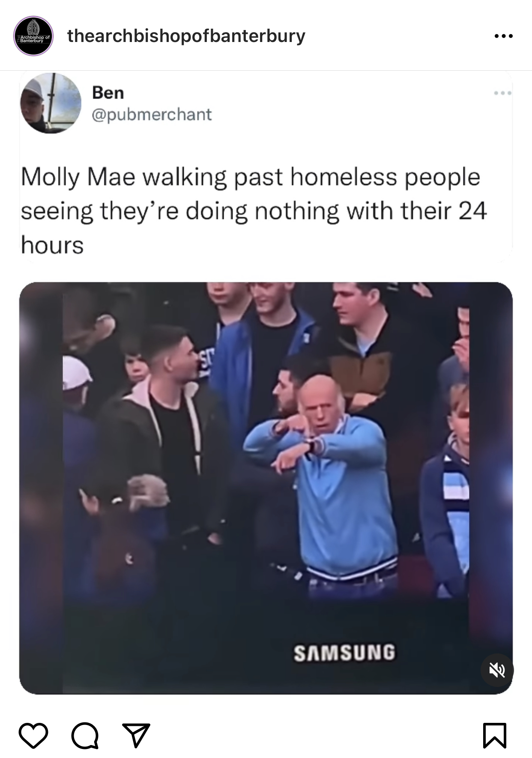Open the @pubmerchant handle
This screenshot has height=758, width=532.
click(152, 114)
